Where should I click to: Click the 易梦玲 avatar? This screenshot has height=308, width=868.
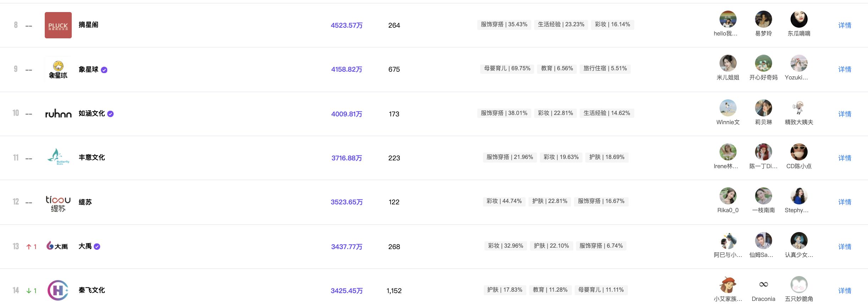(763, 20)
